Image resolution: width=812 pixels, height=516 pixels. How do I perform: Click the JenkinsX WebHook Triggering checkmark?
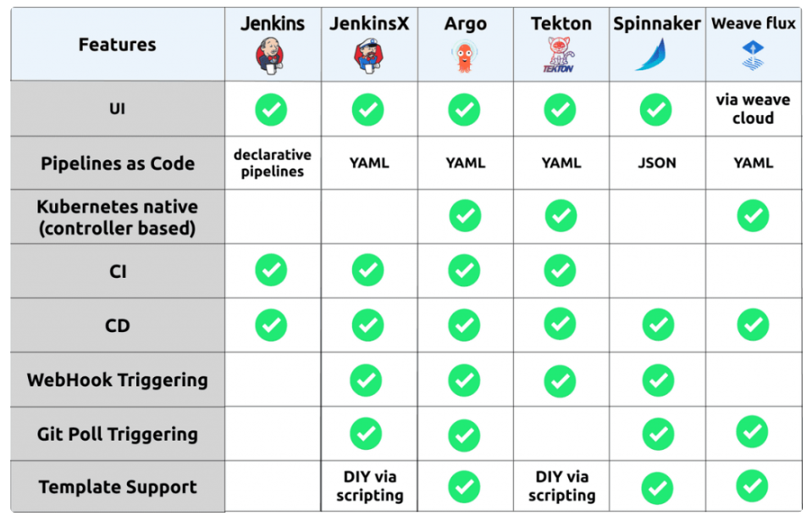[367, 379]
